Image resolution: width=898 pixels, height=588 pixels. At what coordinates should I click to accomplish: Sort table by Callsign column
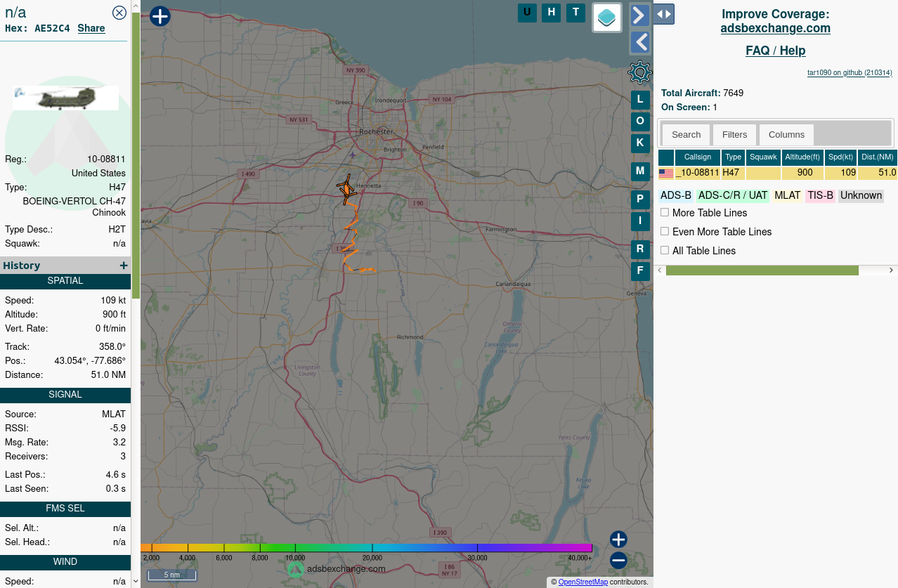tap(698, 157)
